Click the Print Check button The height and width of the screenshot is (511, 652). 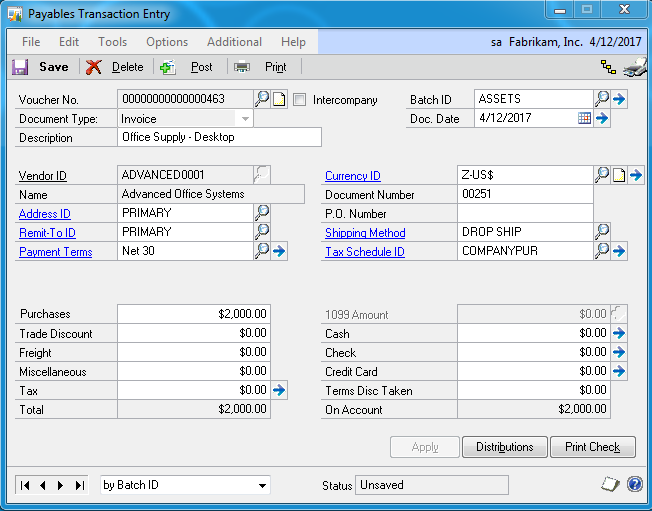(592, 447)
